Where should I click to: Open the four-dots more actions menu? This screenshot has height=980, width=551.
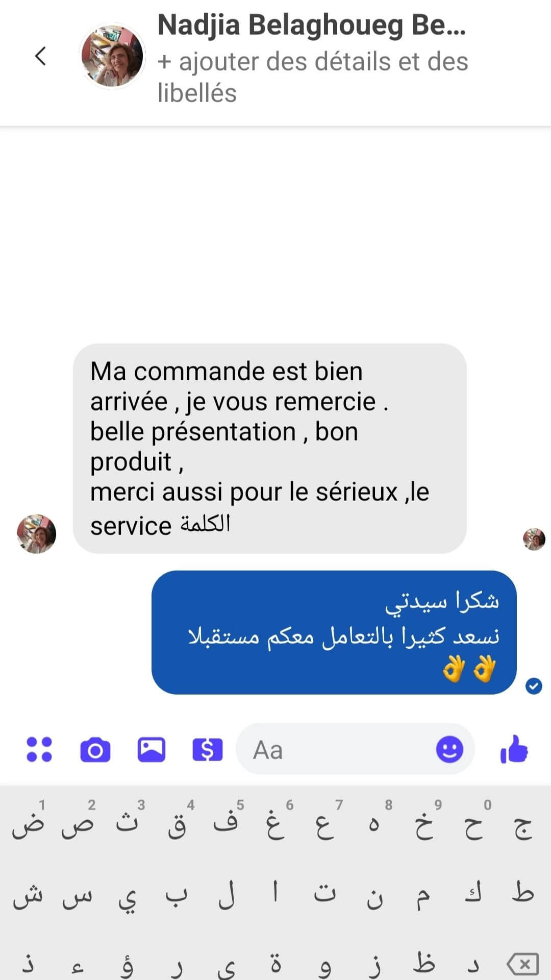(x=39, y=750)
